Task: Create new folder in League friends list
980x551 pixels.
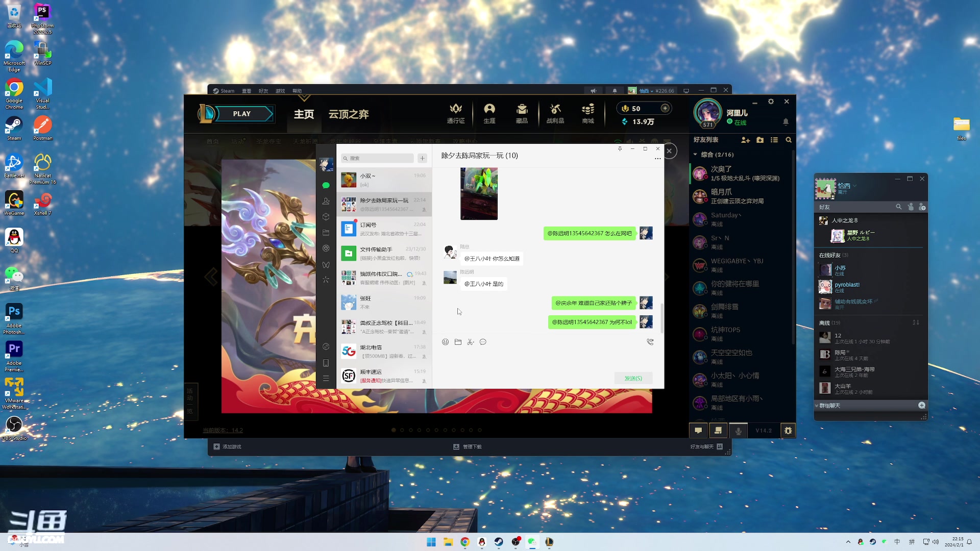Action: click(x=760, y=140)
